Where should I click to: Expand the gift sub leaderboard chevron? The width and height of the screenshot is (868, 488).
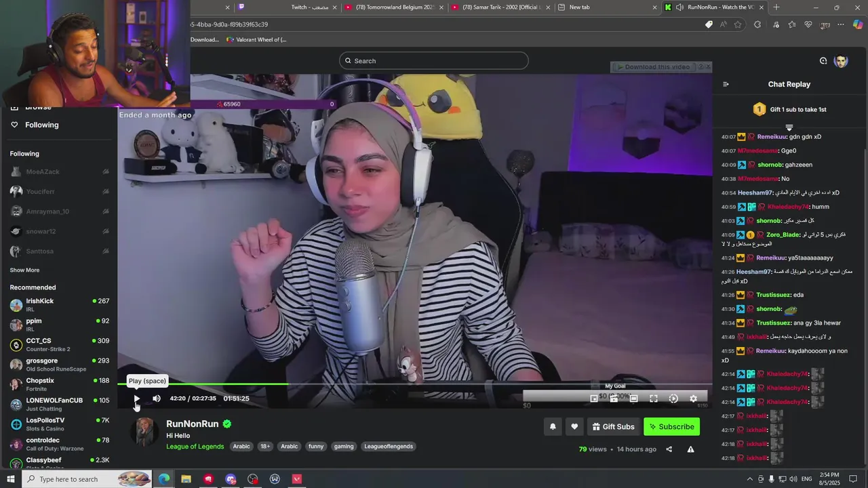pyautogui.click(x=789, y=127)
